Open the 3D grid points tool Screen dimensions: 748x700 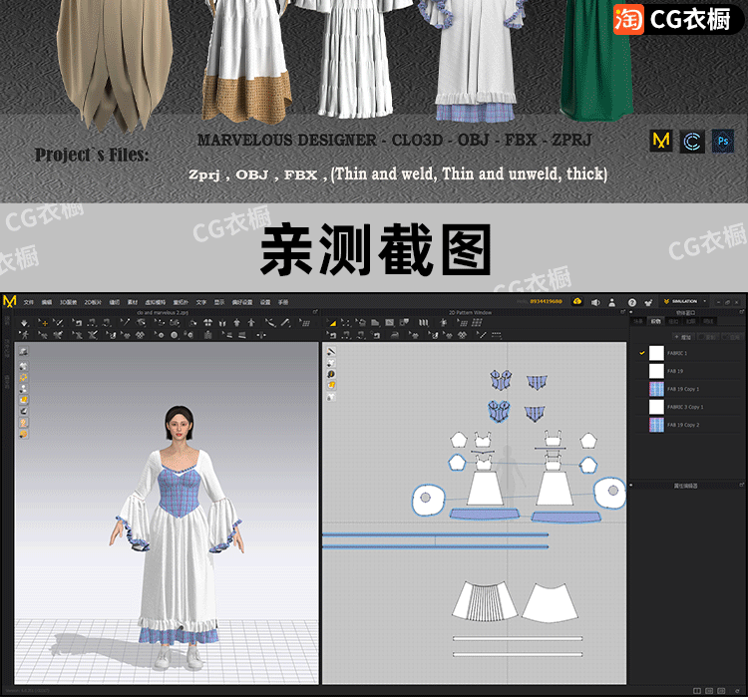(x=305, y=323)
